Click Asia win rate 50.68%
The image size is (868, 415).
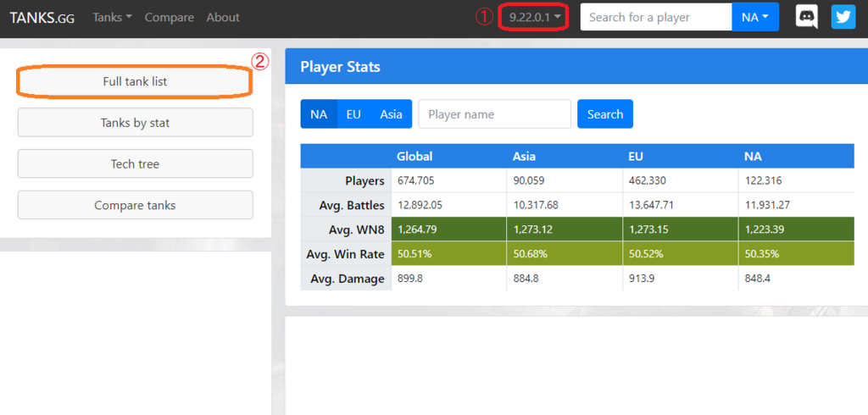pos(564,254)
